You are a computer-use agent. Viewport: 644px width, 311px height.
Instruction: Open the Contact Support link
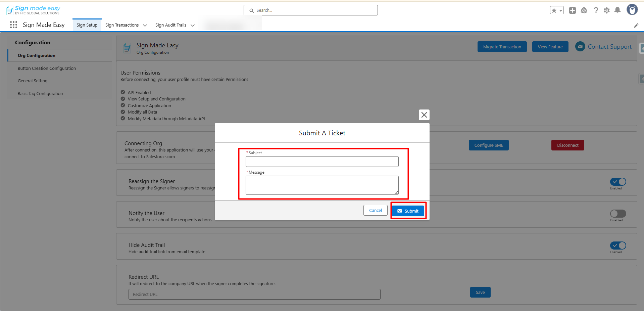(x=609, y=47)
